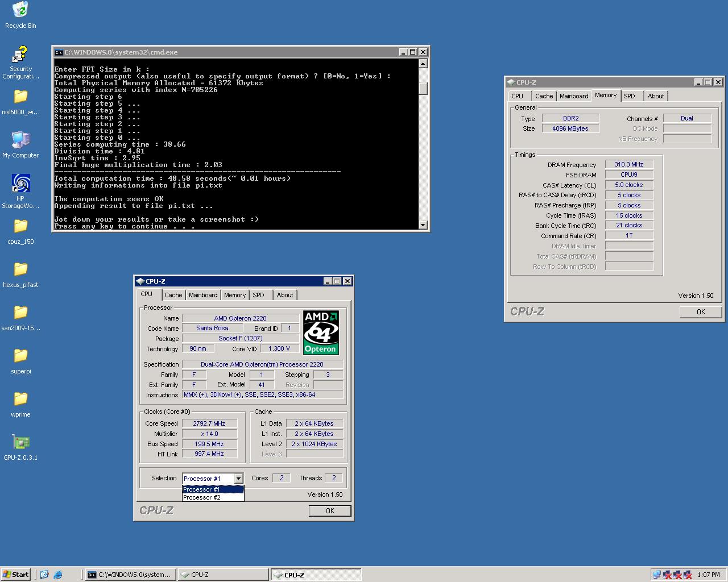Select the GPU-Z.0.3.1 desktop icon

(x=20, y=442)
